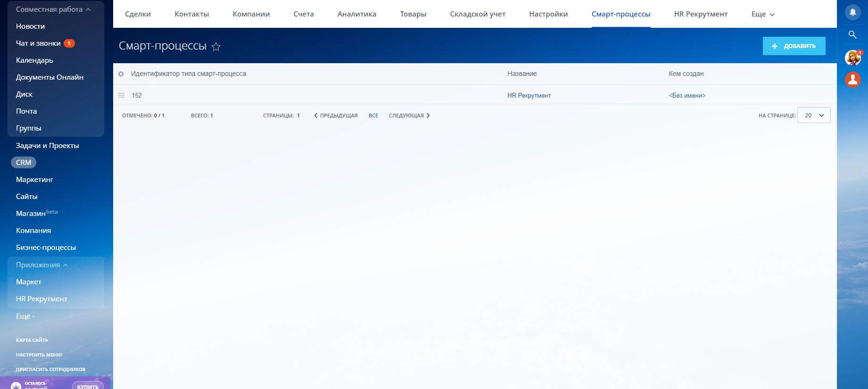Go to the Аналитика tab
This screenshot has width=868, height=389.
[x=357, y=14]
